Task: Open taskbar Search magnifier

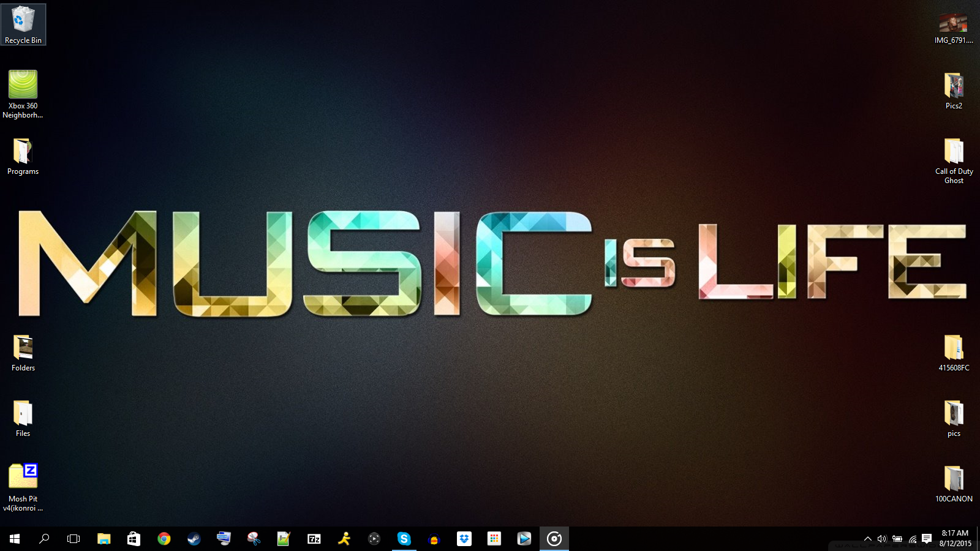Action: pos(44,539)
